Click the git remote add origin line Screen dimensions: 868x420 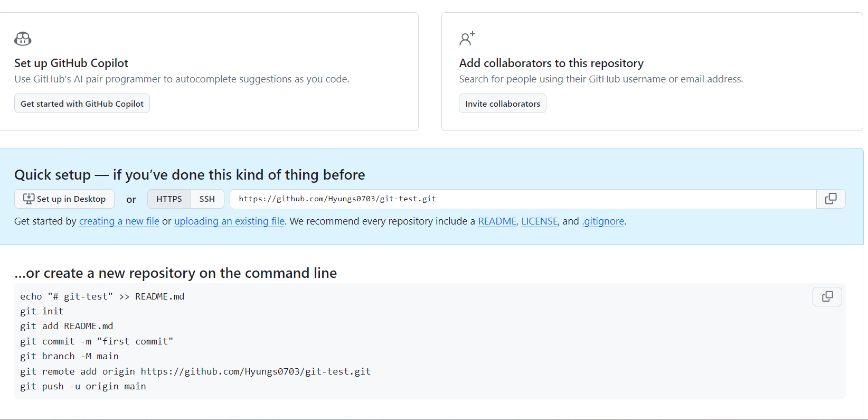click(x=195, y=371)
